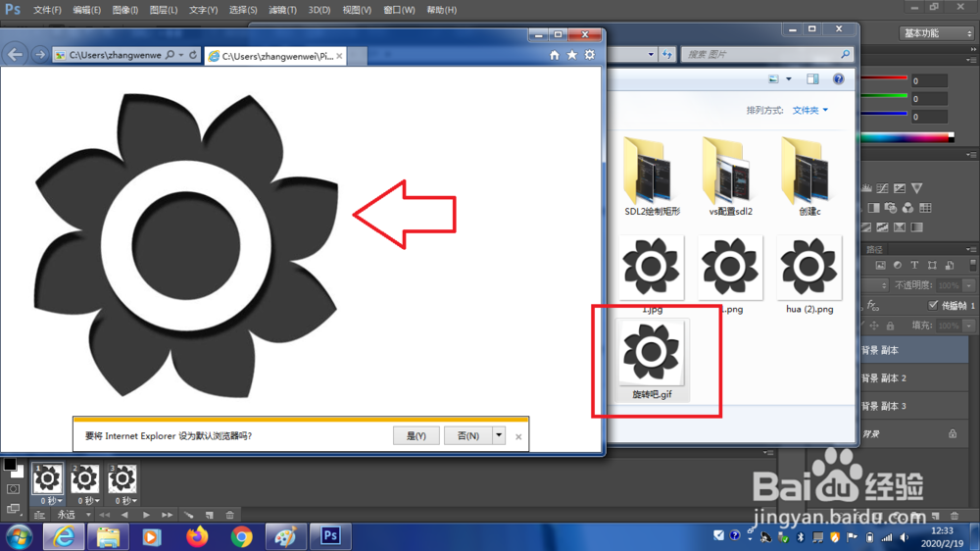Select animation frame 3 thumbnail
Screen dimensions: 980x551
coord(122,479)
